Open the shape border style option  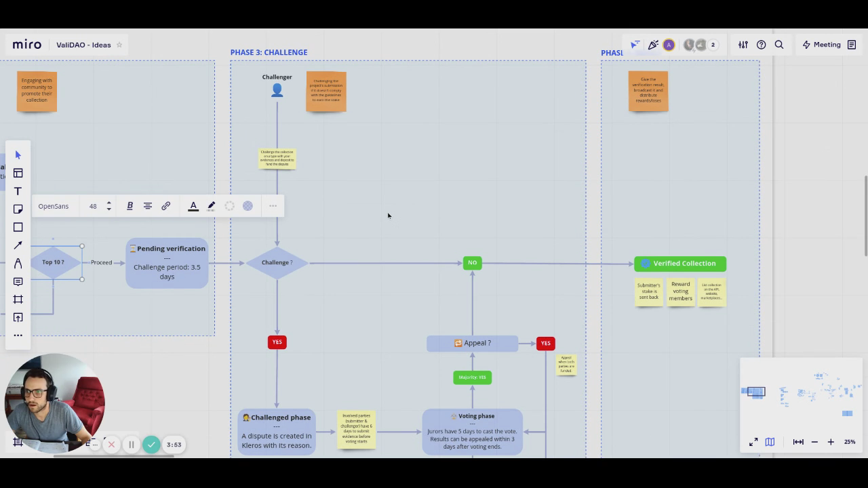click(229, 206)
